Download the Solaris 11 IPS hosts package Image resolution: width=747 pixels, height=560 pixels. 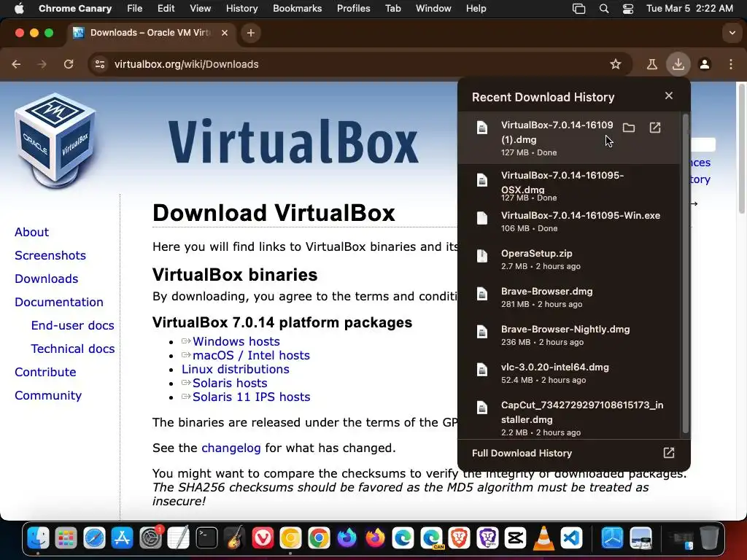251,397
